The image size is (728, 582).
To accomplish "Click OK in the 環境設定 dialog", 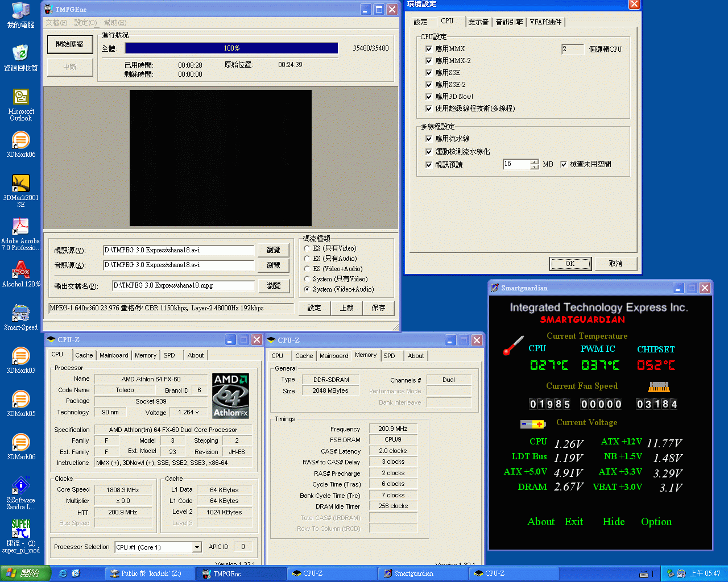I will (570, 264).
